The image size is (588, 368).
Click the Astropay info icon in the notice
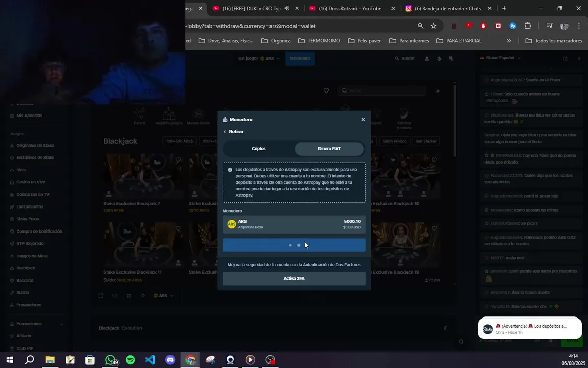point(230,170)
